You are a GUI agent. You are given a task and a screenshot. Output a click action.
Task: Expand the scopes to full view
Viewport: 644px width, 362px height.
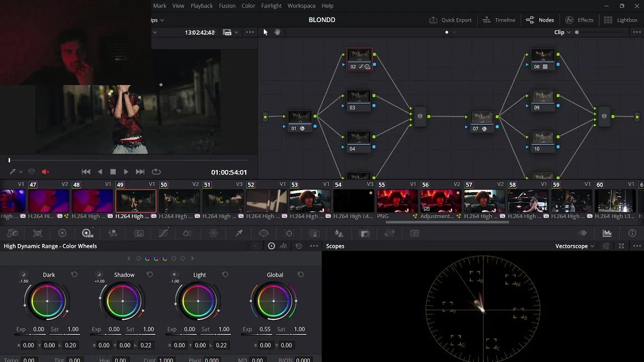coord(621,246)
